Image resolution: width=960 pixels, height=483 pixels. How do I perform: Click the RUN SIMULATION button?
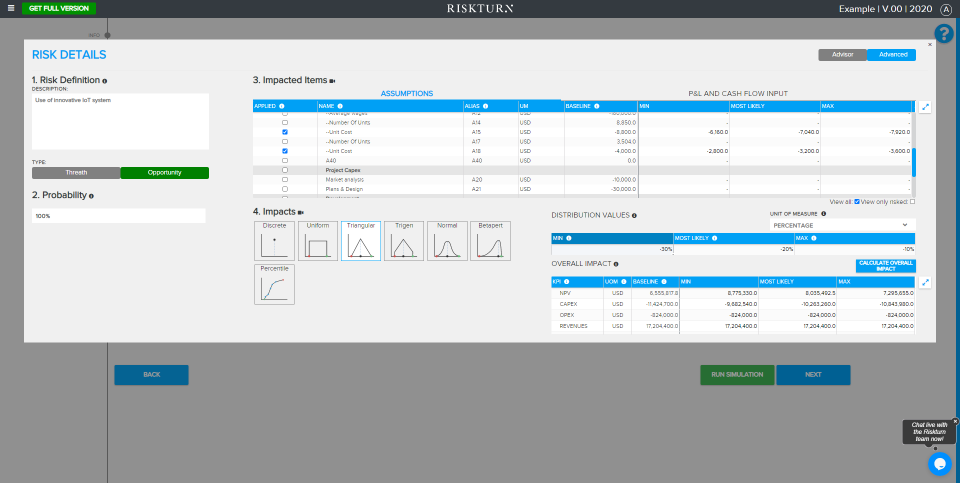(737, 375)
